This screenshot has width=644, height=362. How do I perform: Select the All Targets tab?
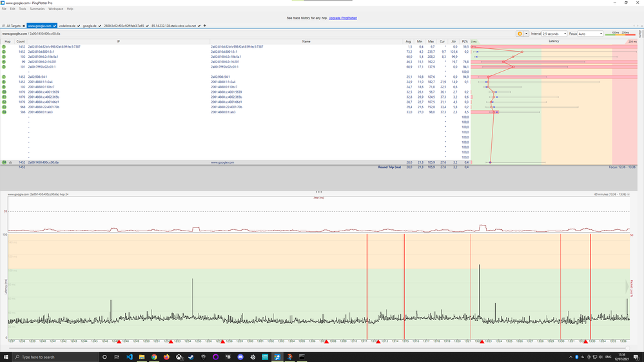(13, 26)
